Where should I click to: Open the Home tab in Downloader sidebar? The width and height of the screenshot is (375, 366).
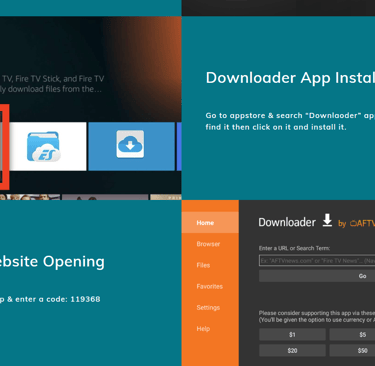tap(210, 223)
